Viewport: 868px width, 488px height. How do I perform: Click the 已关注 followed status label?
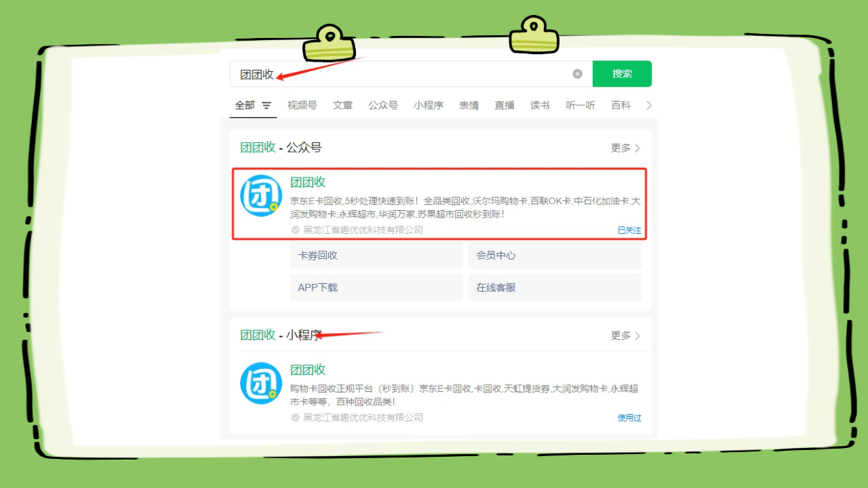(629, 230)
